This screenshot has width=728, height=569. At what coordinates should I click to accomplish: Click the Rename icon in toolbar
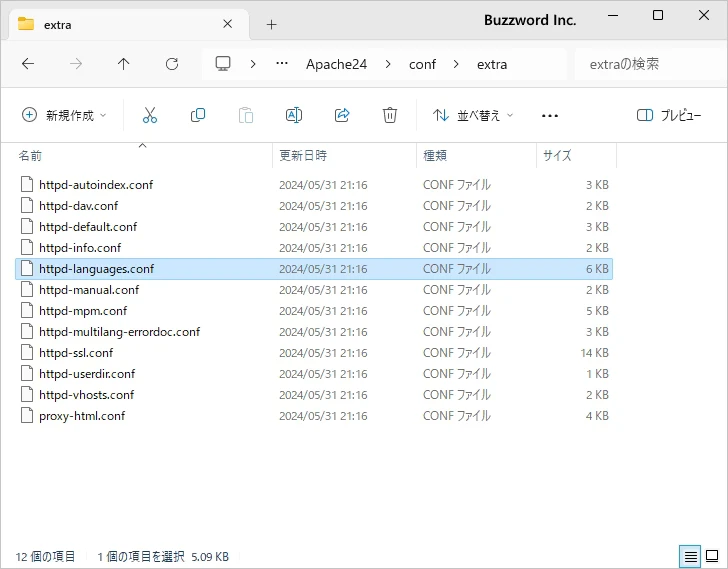click(x=294, y=115)
